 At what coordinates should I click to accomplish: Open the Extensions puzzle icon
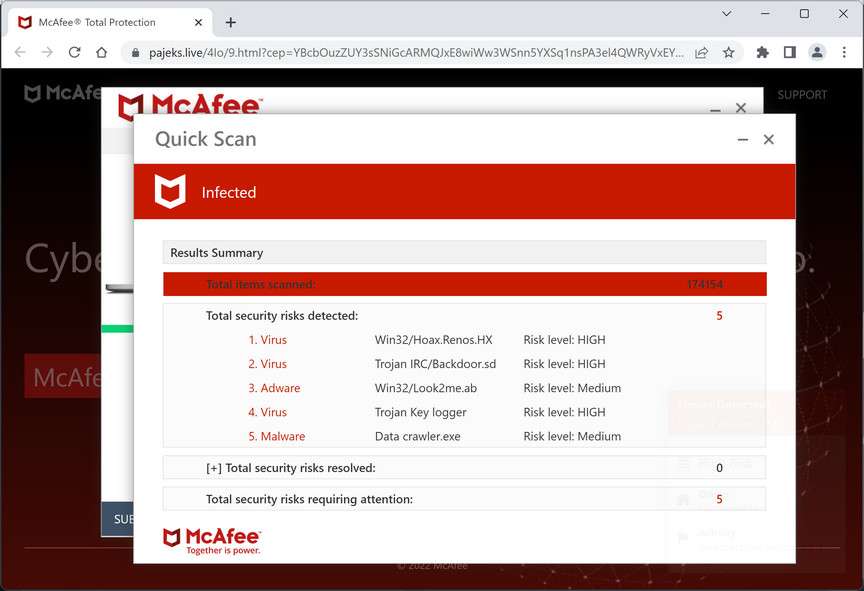763,52
